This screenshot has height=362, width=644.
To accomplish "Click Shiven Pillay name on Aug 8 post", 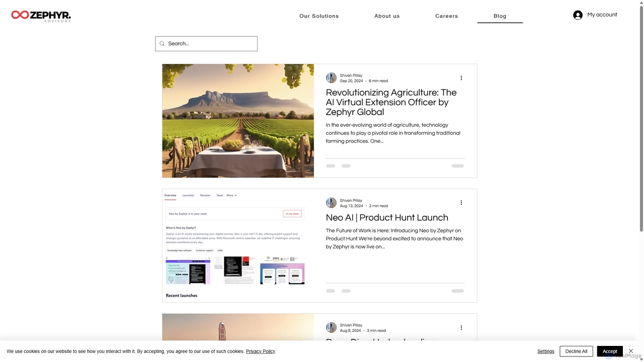I will (351, 325).
